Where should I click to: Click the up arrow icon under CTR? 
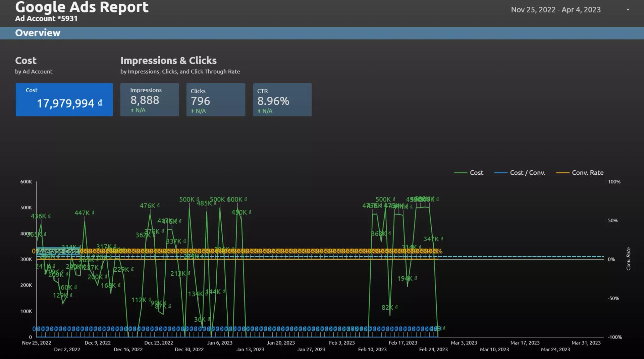tap(259, 111)
